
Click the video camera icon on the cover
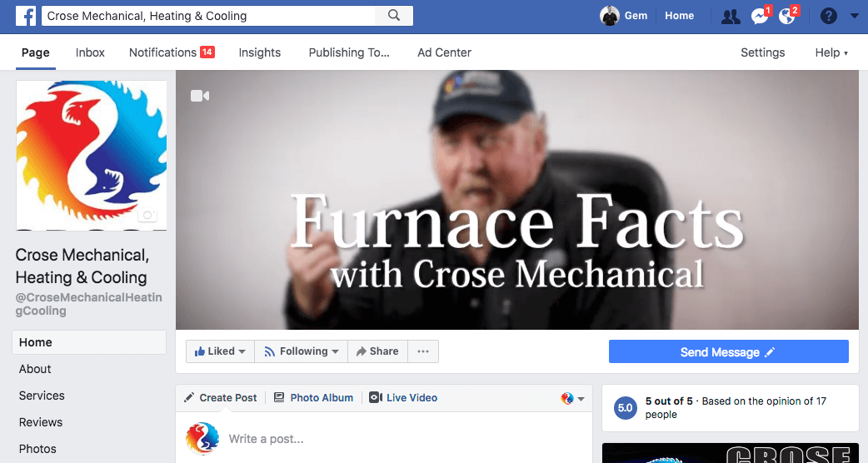point(200,96)
